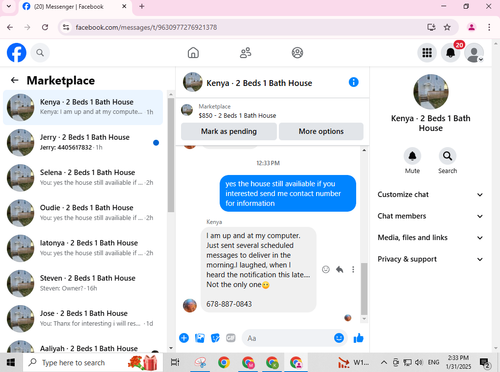Open Task View on the taskbar
The image size is (500, 372).
coord(175,362)
